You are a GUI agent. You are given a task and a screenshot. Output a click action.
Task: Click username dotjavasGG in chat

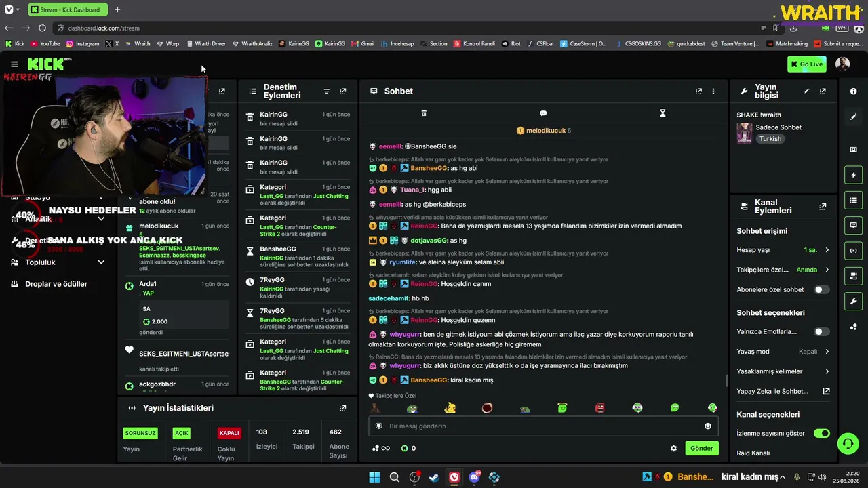[429, 241]
